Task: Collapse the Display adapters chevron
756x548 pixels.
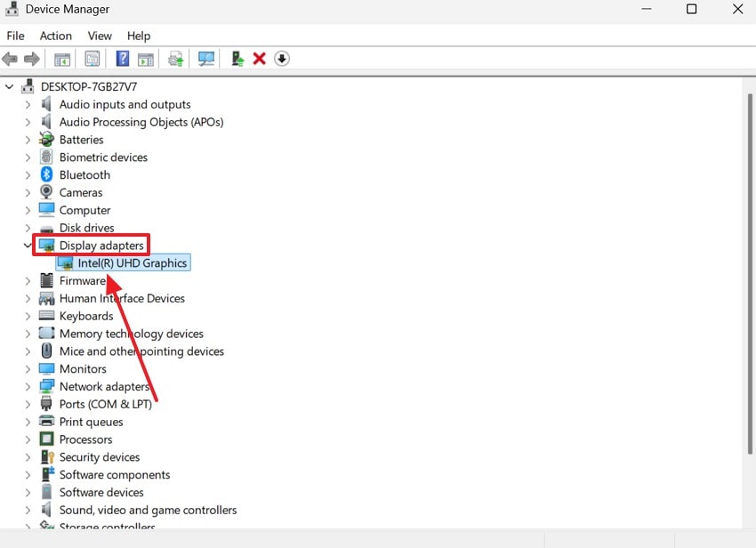Action: [x=28, y=245]
